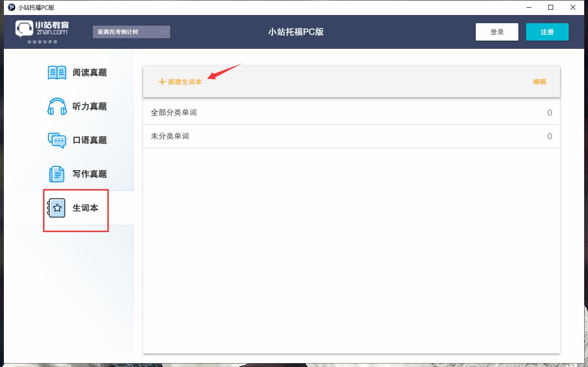Click the 编辑 edit link
Viewport: 588px width, 367px height.
tap(540, 82)
